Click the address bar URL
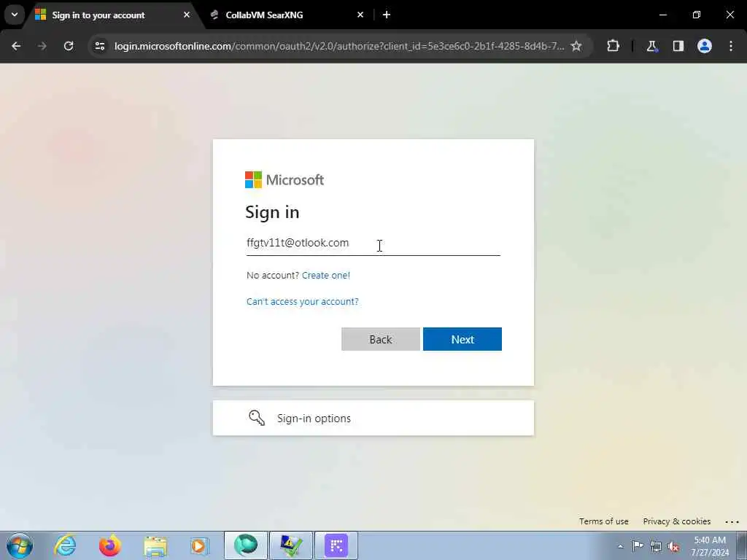 point(339,46)
